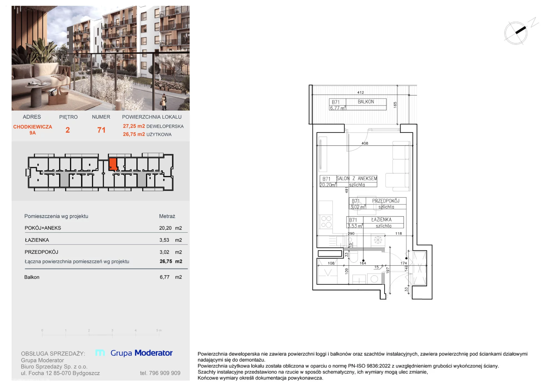The width and height of the screenshot is (555, 392).
Task: Click the 412 balcony width dimension
Action: click(x=360, y=92)
